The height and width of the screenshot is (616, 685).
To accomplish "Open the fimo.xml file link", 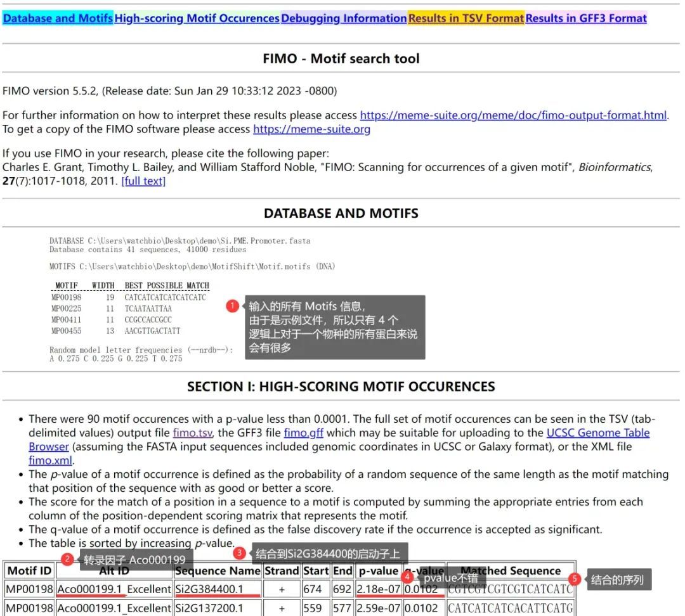I will (50, 460).
